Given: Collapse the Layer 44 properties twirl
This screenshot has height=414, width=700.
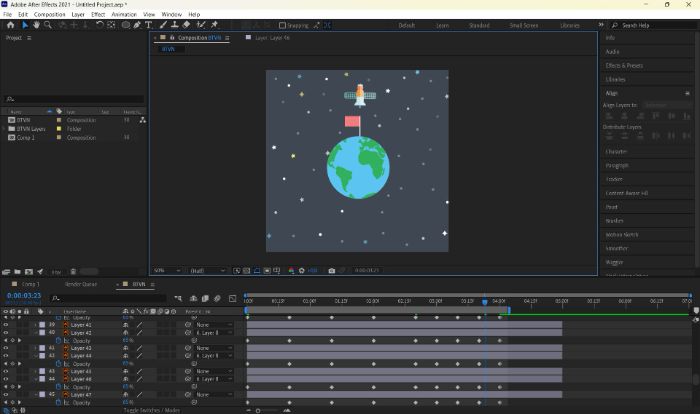Looking at the screenshot, I should [x=36, y=356].
